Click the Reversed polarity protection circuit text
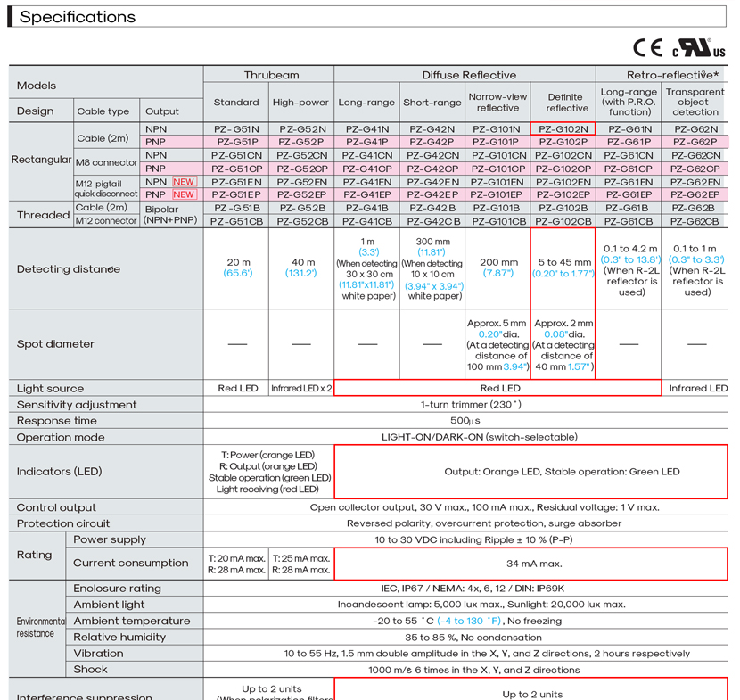This screenshot has width=740, height=700. pyautogui.click(x=484, y=523)
